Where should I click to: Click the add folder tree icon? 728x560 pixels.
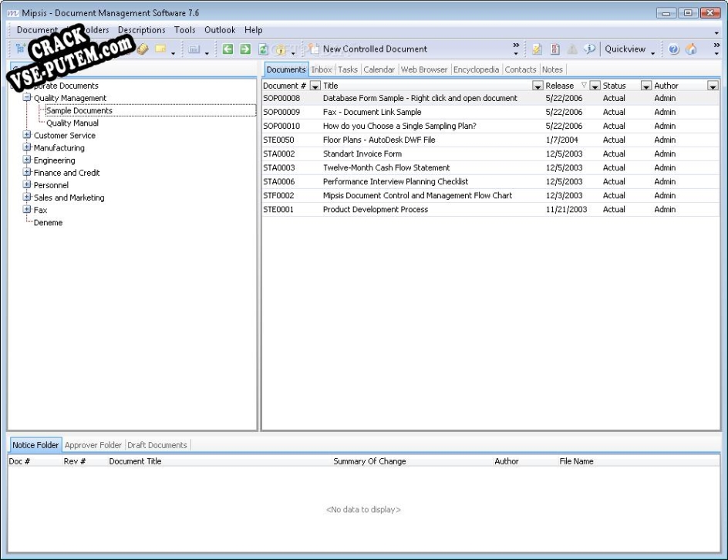(20, 49)
